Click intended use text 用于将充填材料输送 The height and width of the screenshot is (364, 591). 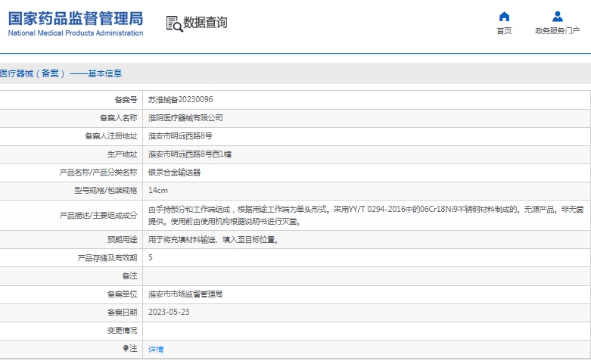(x=213, y=240)
